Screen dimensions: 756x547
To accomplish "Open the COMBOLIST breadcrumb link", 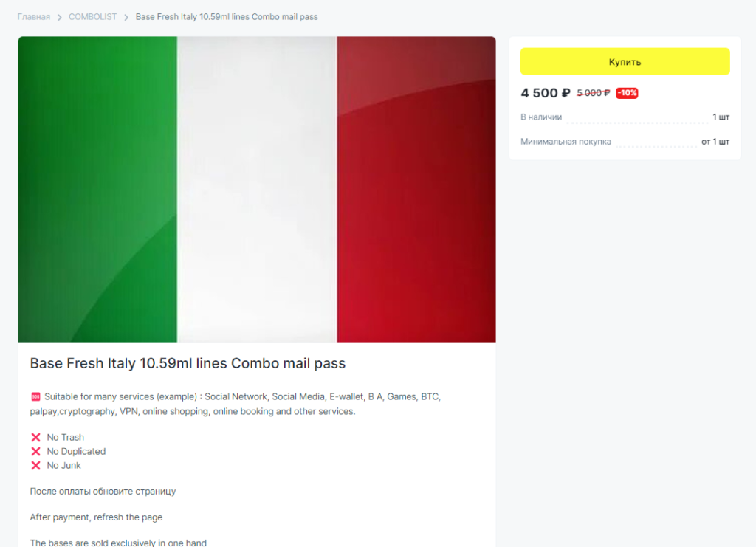I will (92, 17).
